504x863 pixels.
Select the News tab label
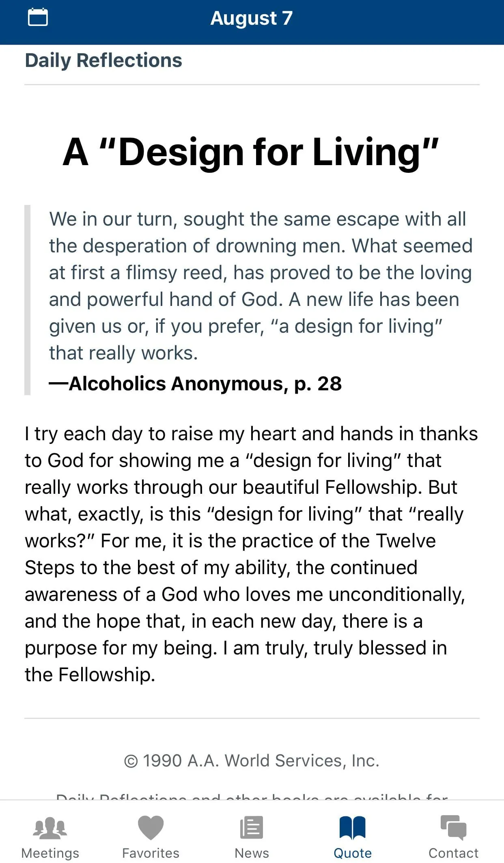[x=252, y=853]
